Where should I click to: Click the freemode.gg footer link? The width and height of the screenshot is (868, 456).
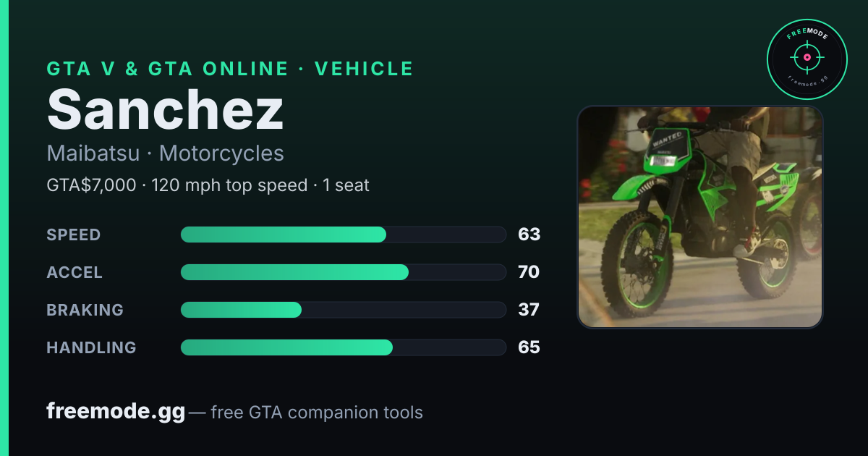click(x=116, y=412)
